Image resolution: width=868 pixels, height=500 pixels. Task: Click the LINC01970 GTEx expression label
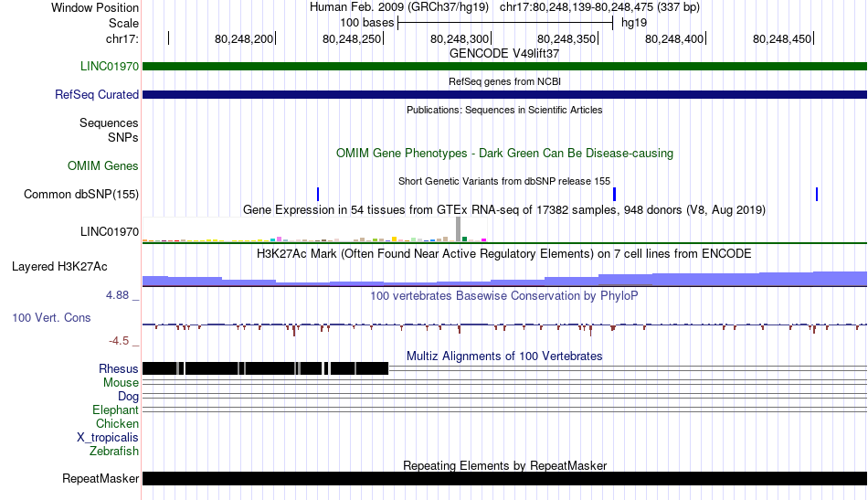coord(110,232)
